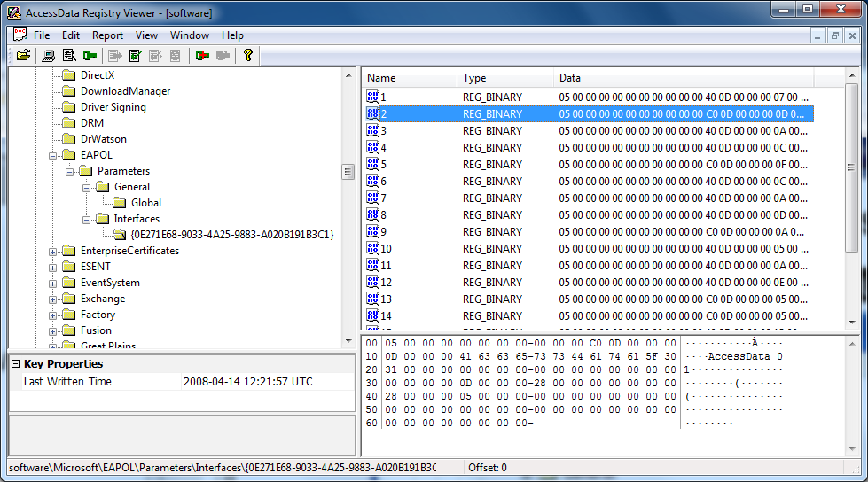The width and height of the screenshot is (868, 482).
Task: Expand the ESENT tree node
Action: [52, 268]
